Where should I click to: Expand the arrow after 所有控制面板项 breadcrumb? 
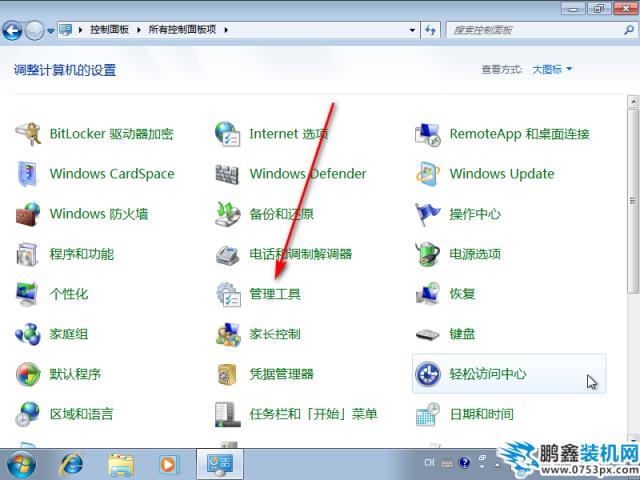tap(226, 30)
